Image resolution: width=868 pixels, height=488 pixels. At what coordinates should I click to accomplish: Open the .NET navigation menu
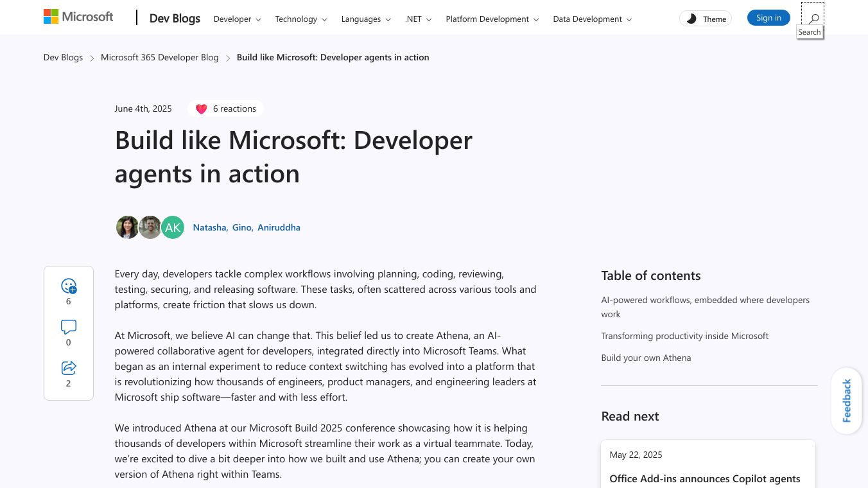[x=418, y=19]
